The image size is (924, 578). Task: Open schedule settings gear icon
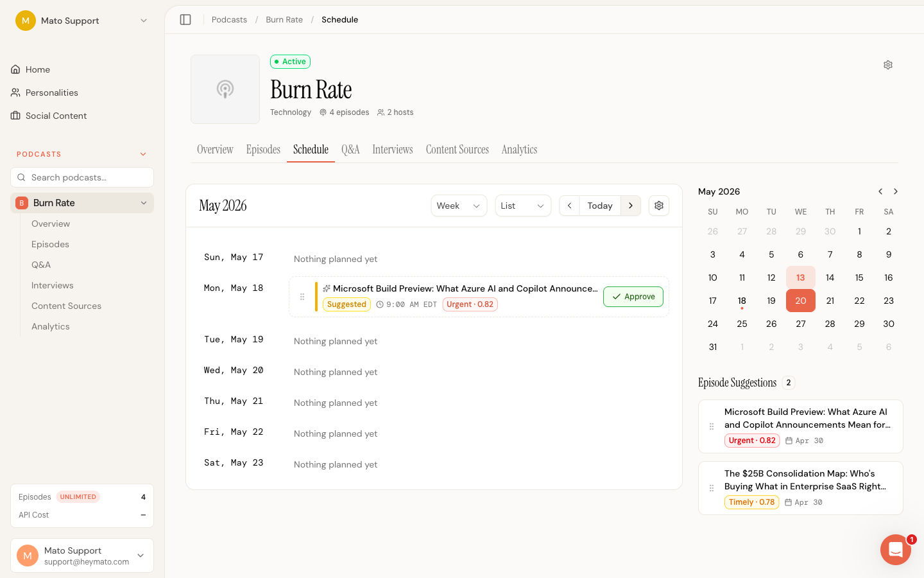(659, 206)
